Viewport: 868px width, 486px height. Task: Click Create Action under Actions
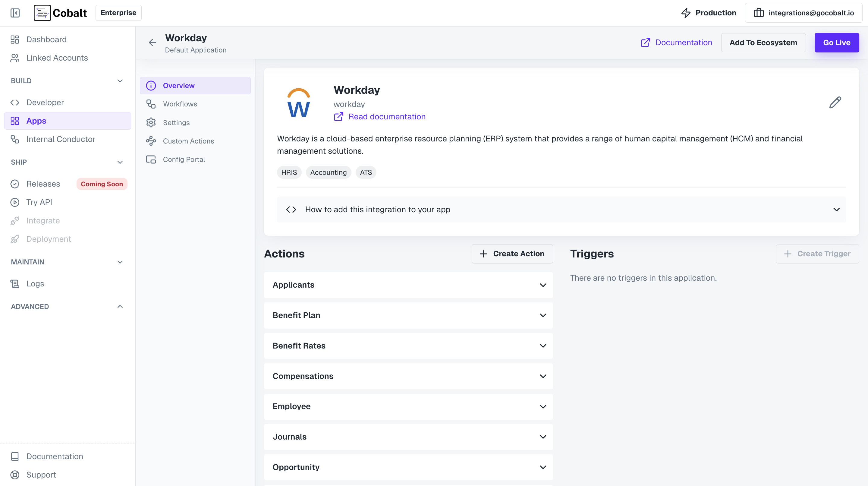coord(512,254)
